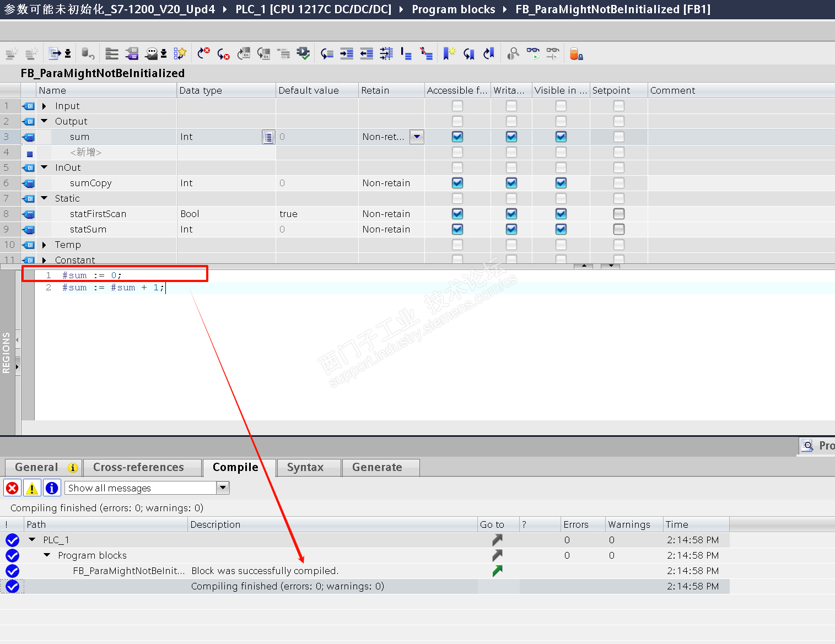Image resolution: width=835 pixels, height=644 pixels.
Task: Uncheck Writable checkbox for sum
Action: coord(511,137)
